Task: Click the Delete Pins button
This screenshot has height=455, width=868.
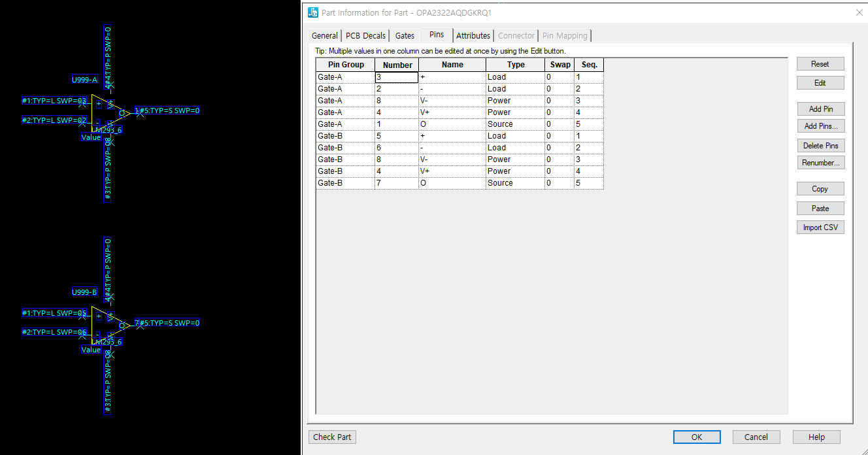Action: coord(820,146)
